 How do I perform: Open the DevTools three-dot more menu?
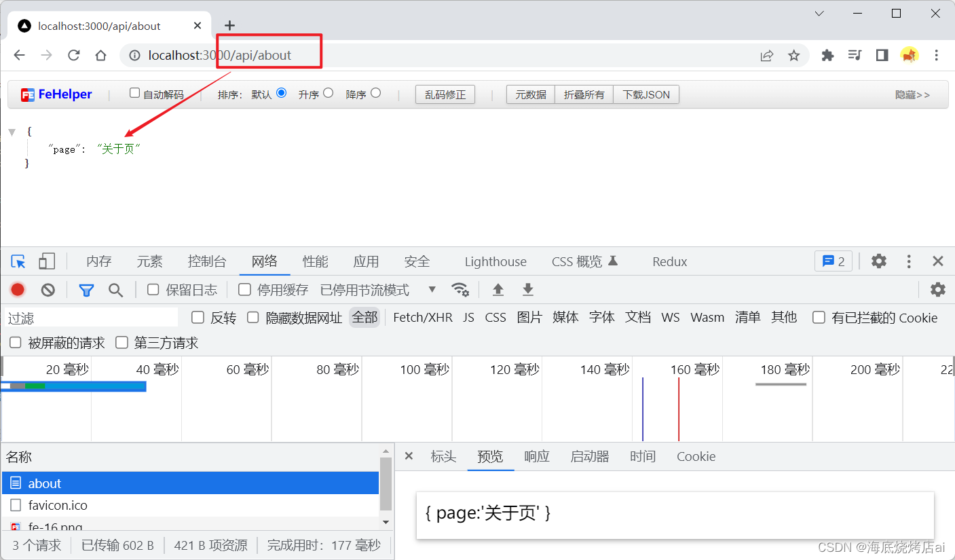(x=909, y=261)
